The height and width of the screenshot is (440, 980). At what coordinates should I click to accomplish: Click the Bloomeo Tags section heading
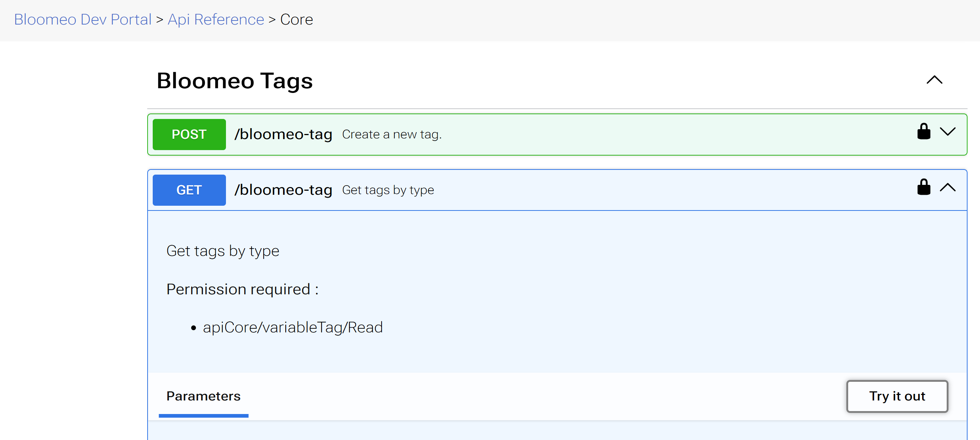click(x=234, y=81)
